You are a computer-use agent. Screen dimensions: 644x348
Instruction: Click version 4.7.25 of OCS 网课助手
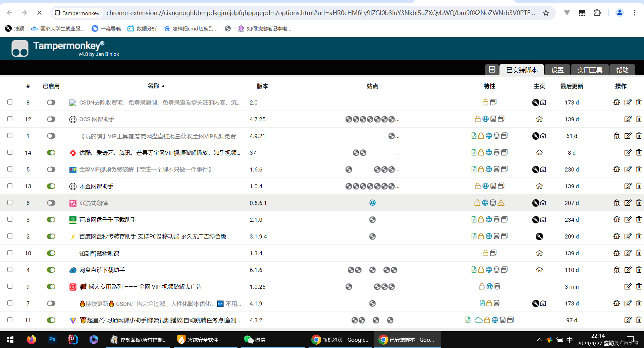coord(258,119)
